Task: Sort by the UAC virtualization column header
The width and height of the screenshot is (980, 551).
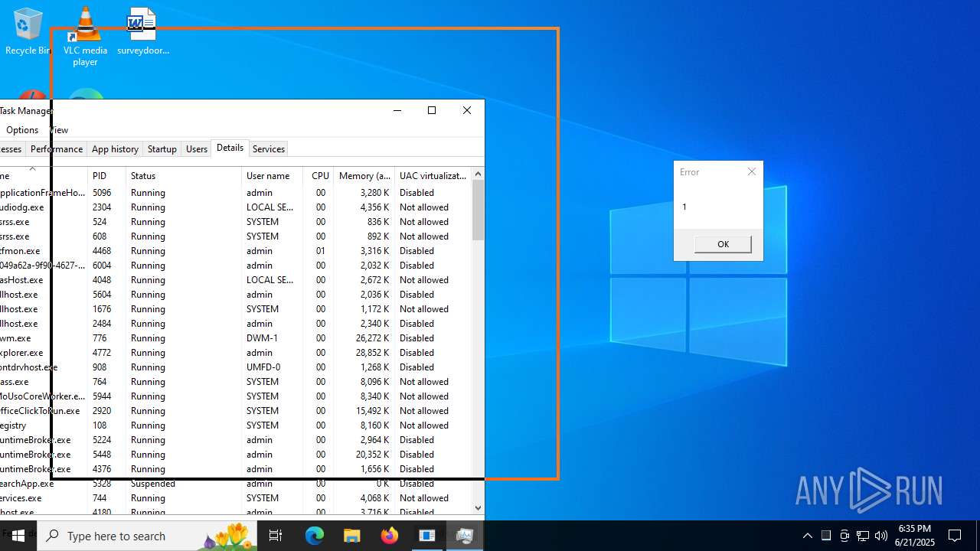Action: (433, 175)
